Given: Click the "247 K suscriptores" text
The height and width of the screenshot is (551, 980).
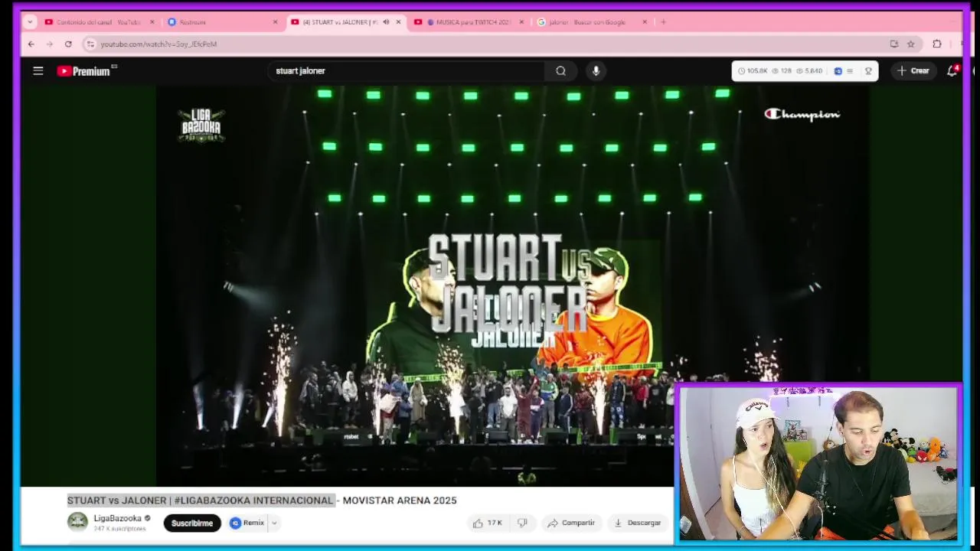Looking at the screenshot, I should click(x=119, y=529).
